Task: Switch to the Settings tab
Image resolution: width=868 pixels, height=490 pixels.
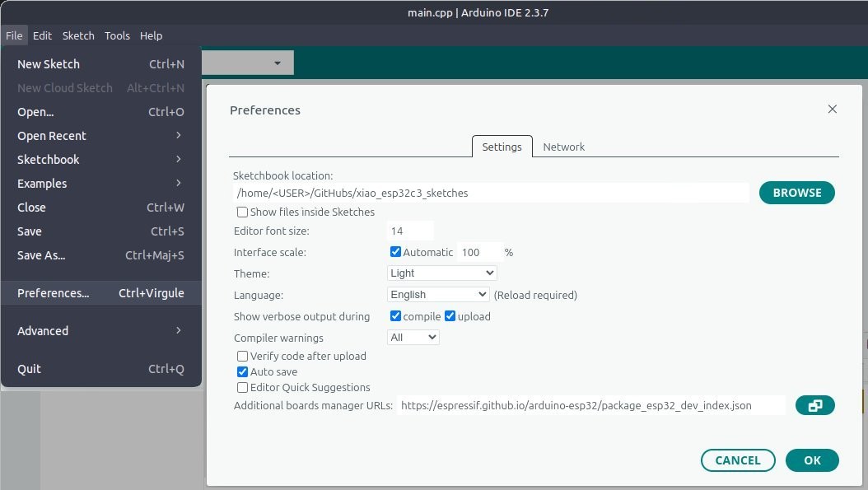Action: pyautogui.click(x=502, y=147)
